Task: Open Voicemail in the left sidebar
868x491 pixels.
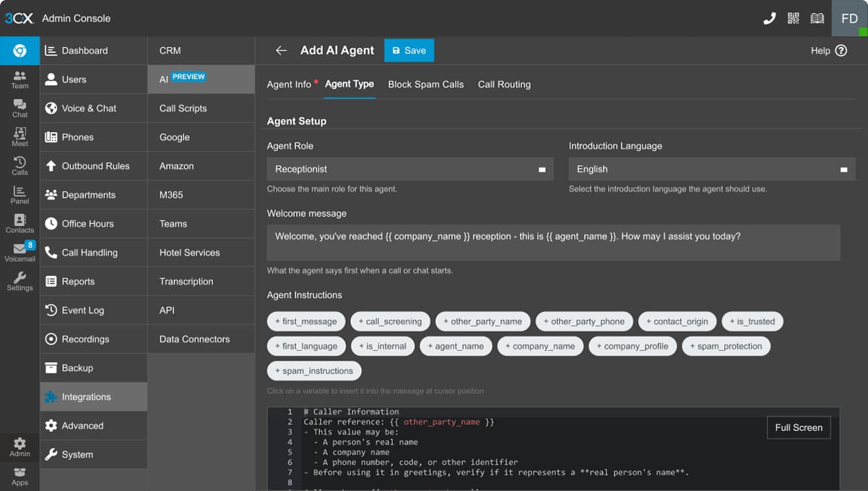Action: [x=19, y=252]
